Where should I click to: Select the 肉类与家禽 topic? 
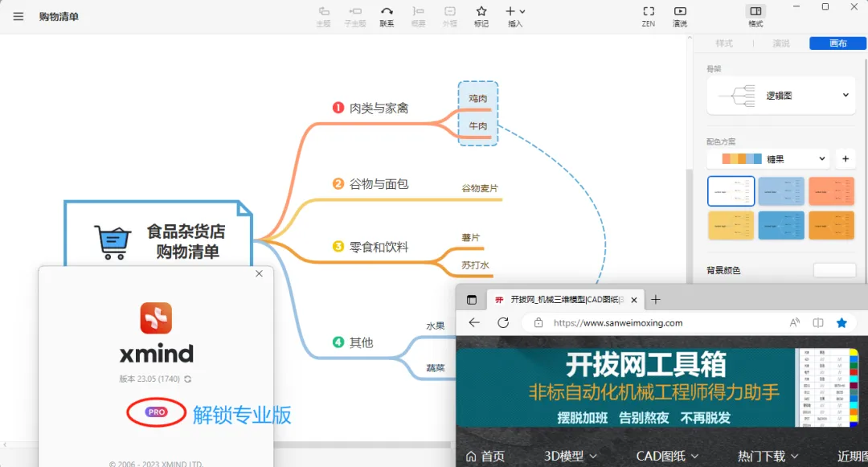tap(379, 108)
